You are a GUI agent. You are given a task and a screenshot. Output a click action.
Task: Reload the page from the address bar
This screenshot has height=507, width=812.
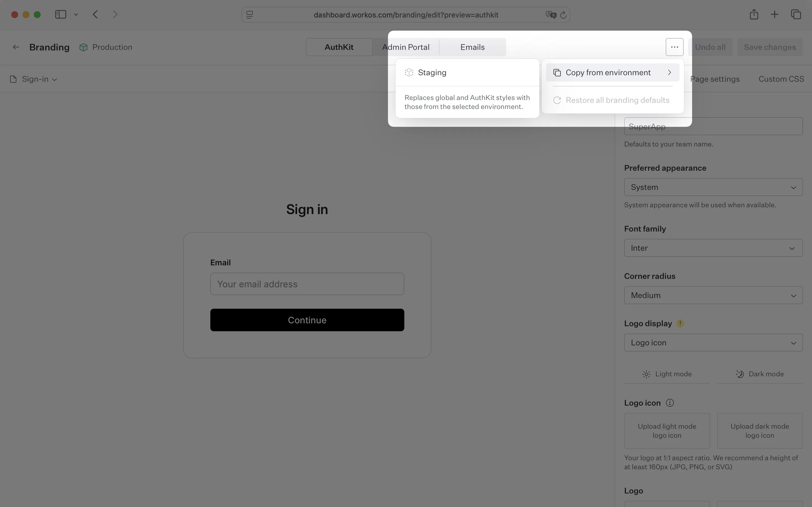point(563,15)
